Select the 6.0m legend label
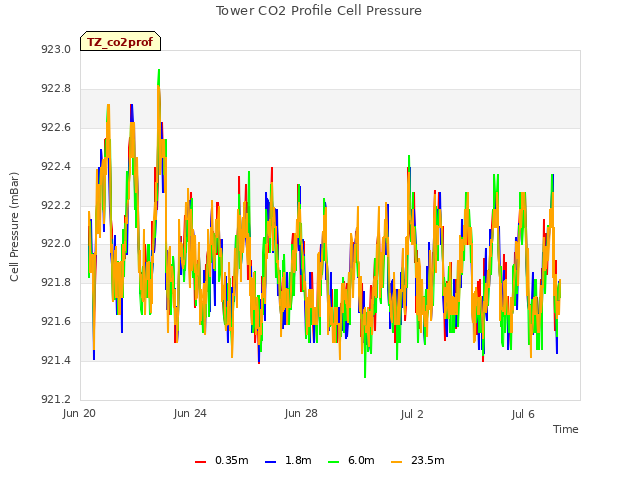640x480 pixels. (x=361, y=460)
